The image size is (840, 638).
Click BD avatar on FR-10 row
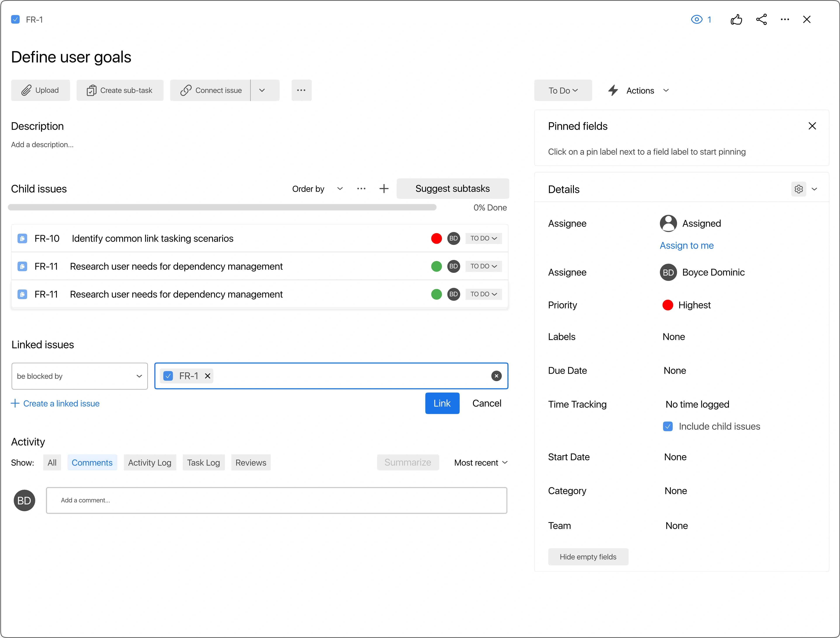(453, 239)
